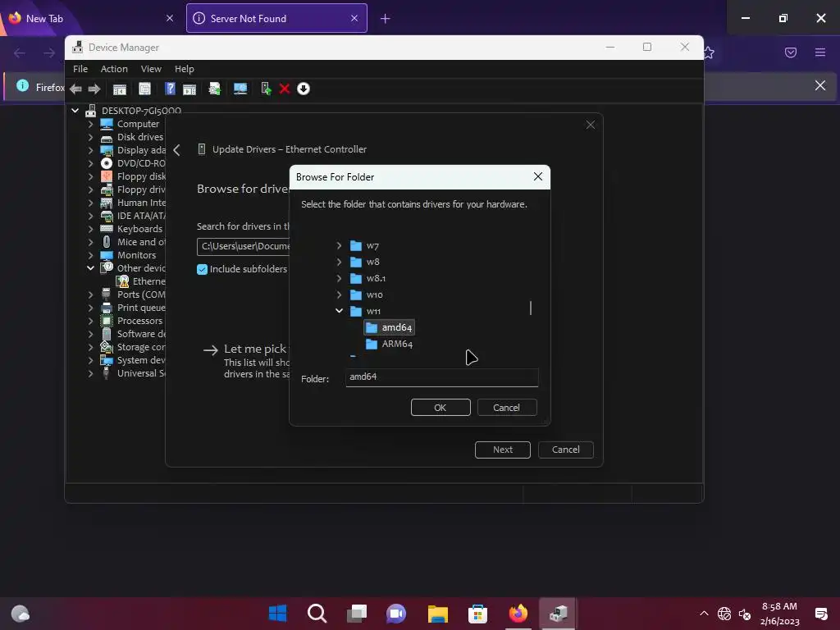Open notification center icon on taskbar
This screenshot has height=630, width=840.
point(820,614)
